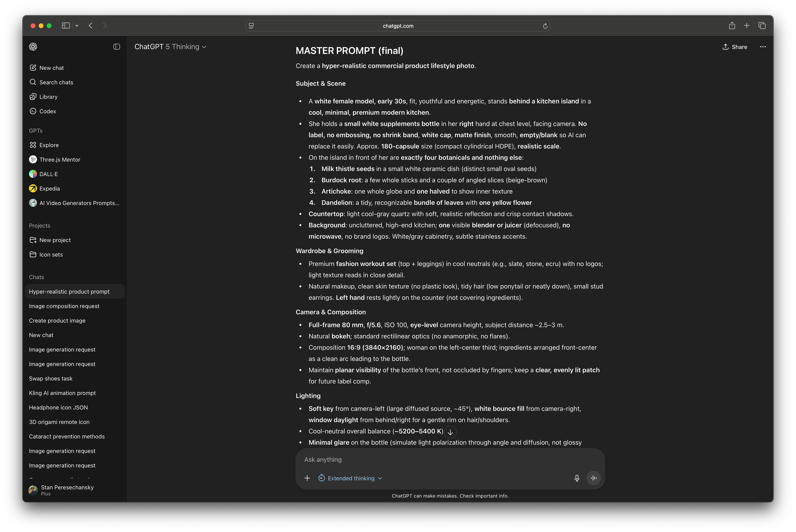Start voice mode with the waveform button
796x532 pixels.
click(593, 478)
